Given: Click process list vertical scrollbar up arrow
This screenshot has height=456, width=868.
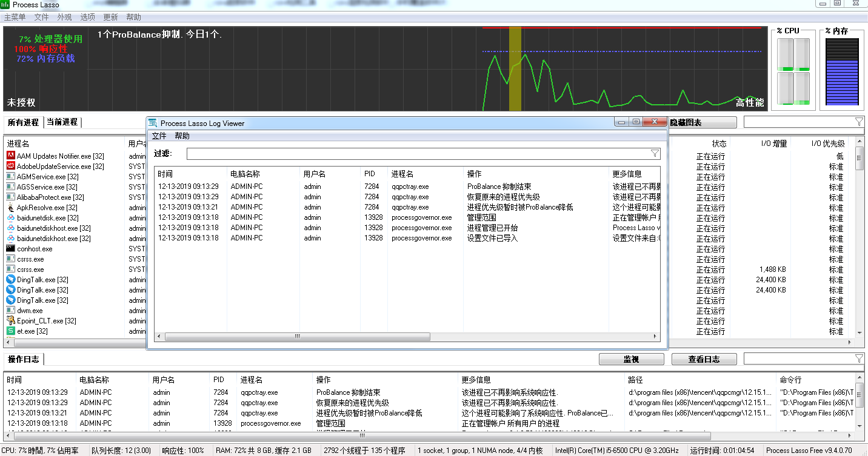Looking at the screenshot, I should pos(860,141).
